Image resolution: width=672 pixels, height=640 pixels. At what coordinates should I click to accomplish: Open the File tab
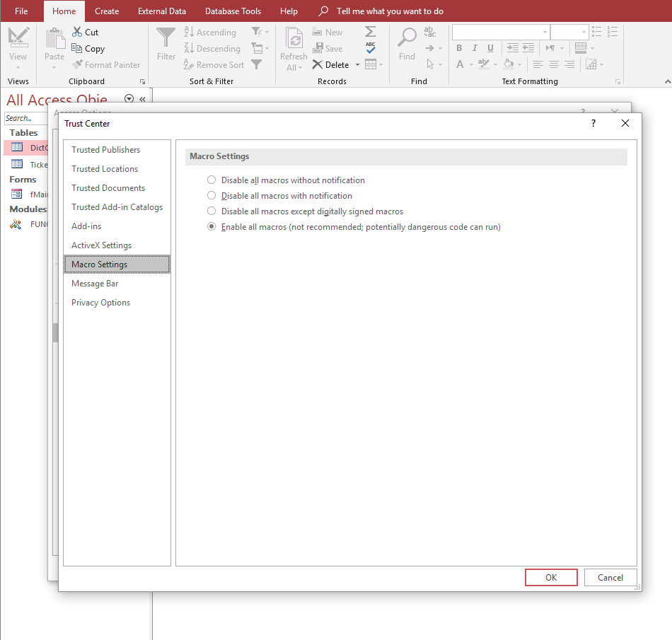coord(21,11)
